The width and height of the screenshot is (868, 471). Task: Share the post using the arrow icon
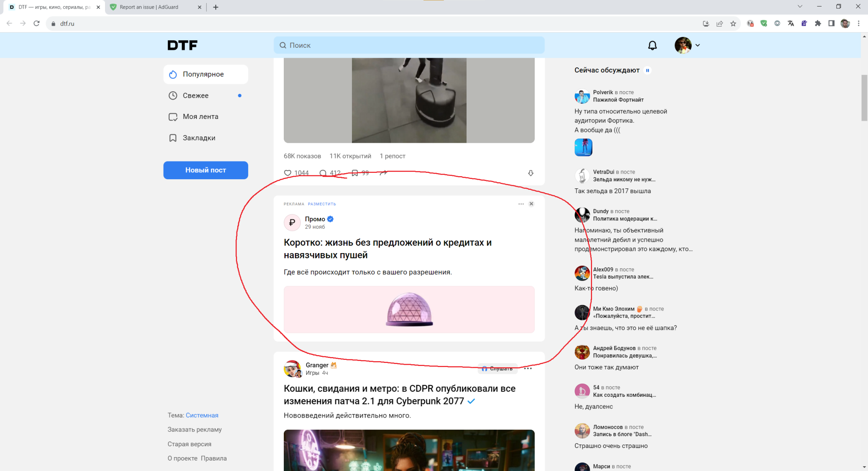point(384,172)
